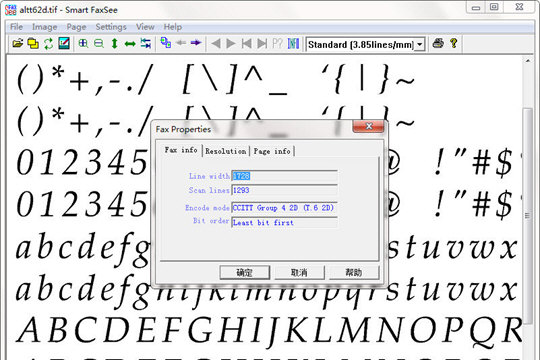Open help via yellow question mark
Screen dimensions: 540x360
point(454,43)
